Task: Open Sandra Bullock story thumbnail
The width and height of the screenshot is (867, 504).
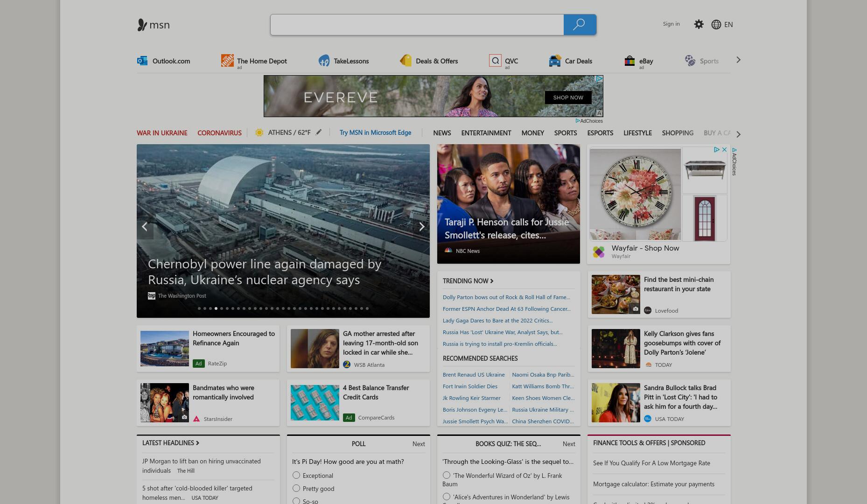Action: pyautogui.click(x=615, y=403)
